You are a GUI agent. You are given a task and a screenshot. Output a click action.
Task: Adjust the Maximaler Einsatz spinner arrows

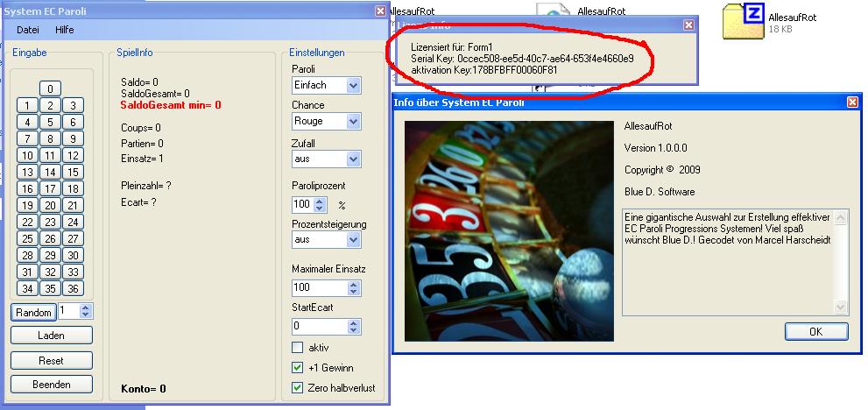click(x=354, y=287)
